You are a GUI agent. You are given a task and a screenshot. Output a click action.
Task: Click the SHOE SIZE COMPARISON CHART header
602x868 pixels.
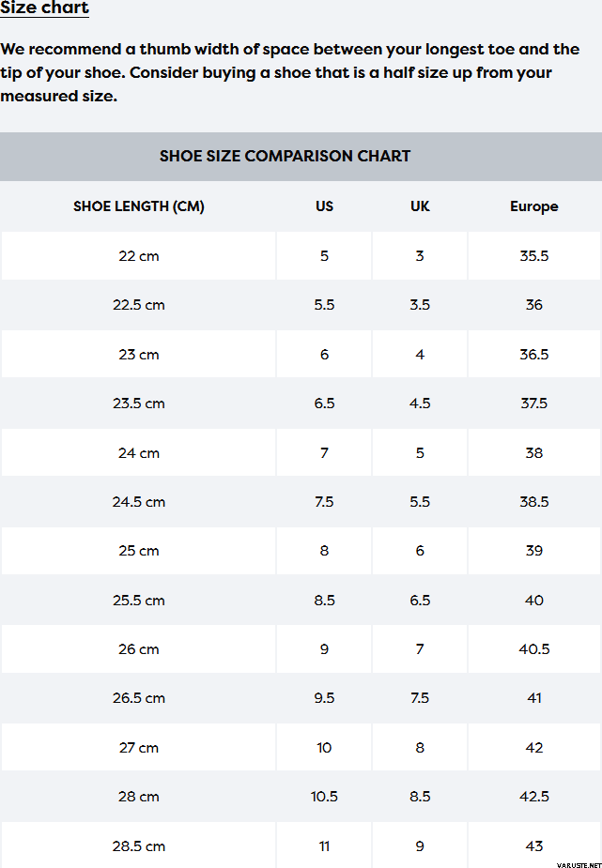pyautogui.click(x=285, y=156)
